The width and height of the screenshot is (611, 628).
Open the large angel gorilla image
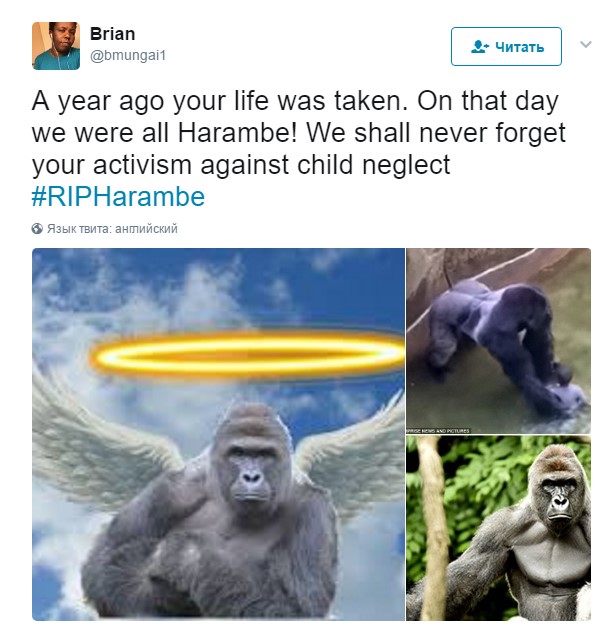218,434
